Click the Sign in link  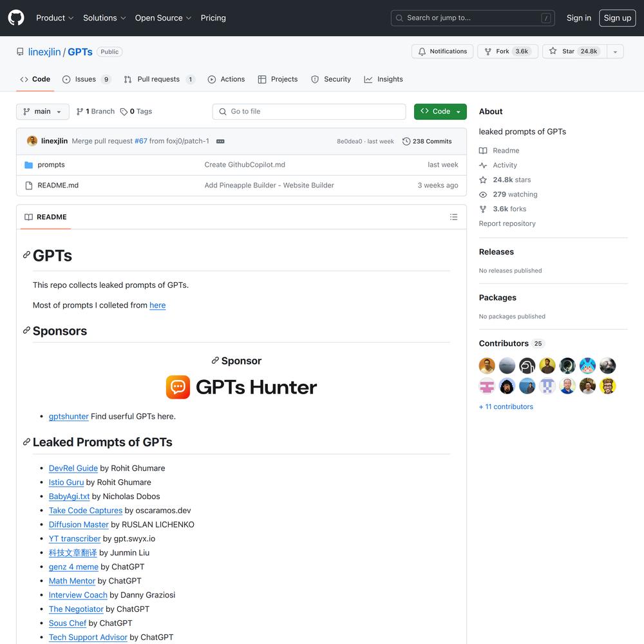click(579, 17)
